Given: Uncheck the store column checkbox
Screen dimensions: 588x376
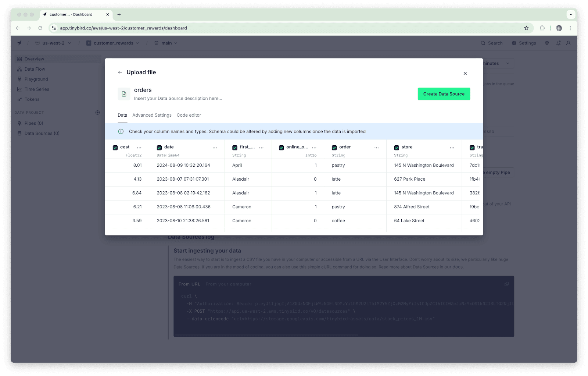Looking at the screenshot, I should (397, 148).
